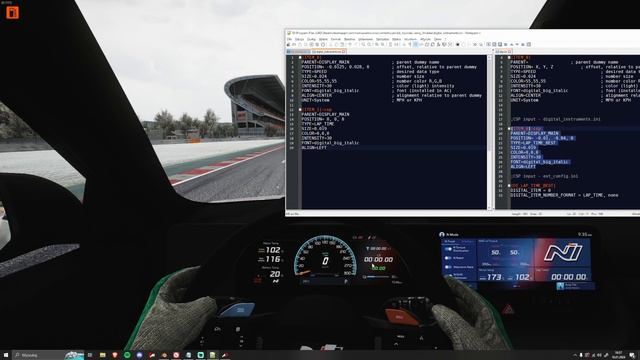Click the Save All toolbar icon
Screen dimensions: 640x360
tap(305, 44)
